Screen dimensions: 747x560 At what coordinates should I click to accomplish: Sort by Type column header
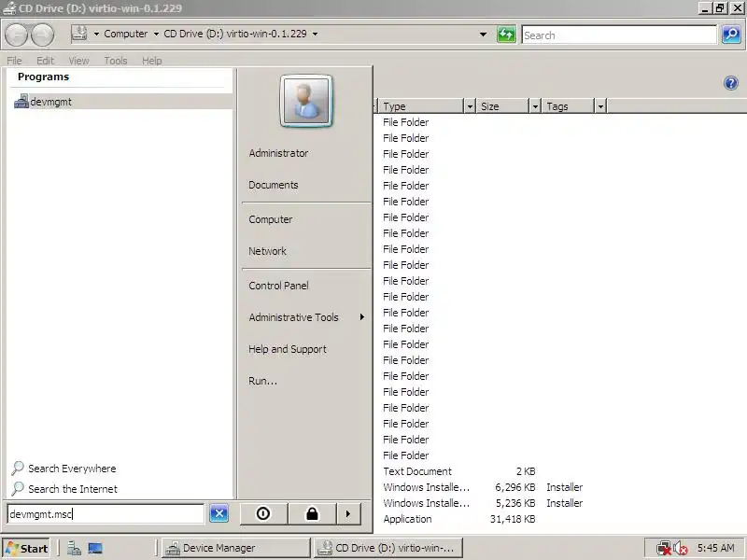(421, 106)
